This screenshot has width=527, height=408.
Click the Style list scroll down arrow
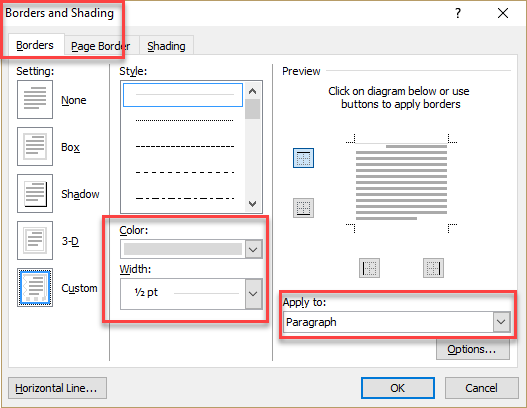point(253,204)
